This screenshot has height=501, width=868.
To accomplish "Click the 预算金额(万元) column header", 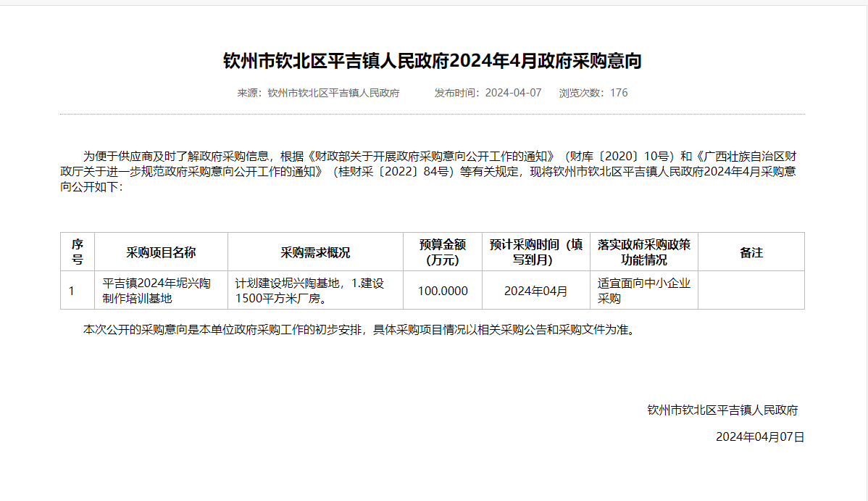I will pos(443,252).
